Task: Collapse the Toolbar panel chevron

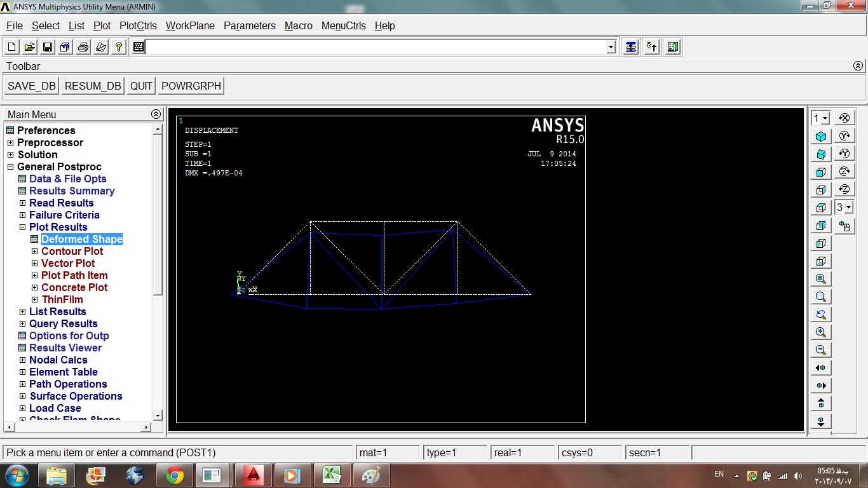Action: [858, 66]
